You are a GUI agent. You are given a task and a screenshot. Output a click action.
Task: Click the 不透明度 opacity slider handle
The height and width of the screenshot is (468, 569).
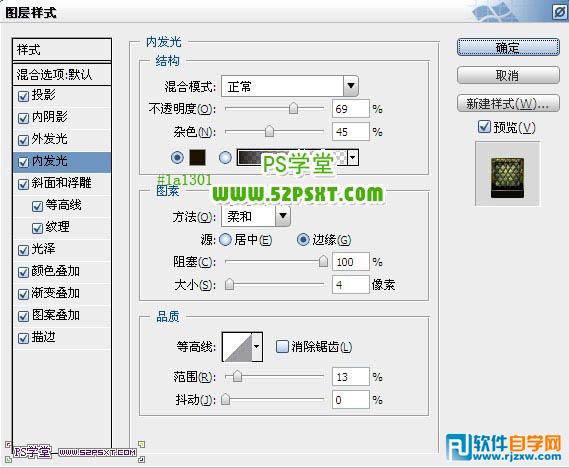[x=293, y=108]
